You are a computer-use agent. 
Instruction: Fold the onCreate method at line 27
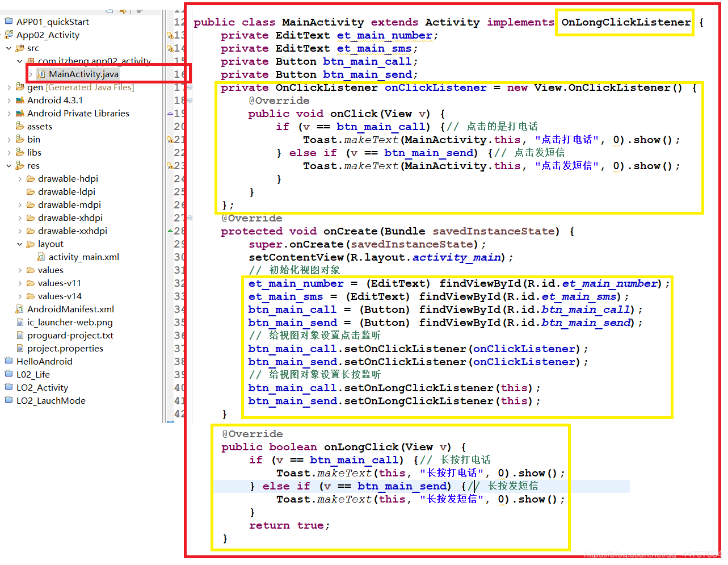point(190,218)
